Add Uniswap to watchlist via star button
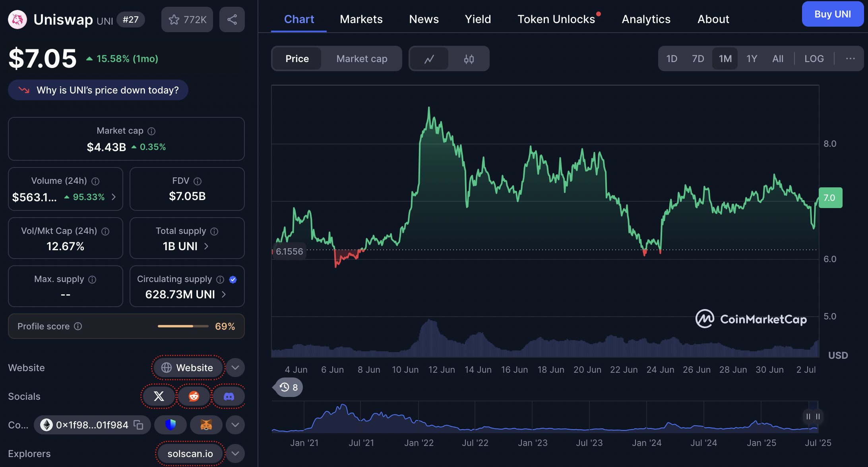 187,19
